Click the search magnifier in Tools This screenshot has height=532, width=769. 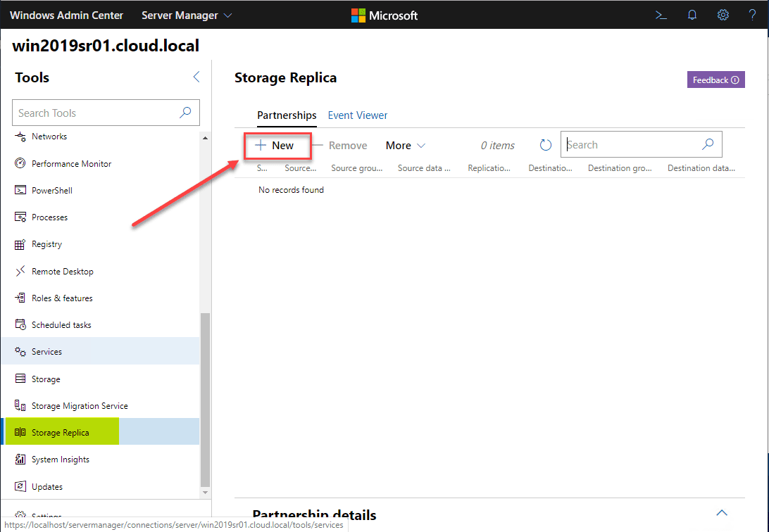[x=185, y=113]
